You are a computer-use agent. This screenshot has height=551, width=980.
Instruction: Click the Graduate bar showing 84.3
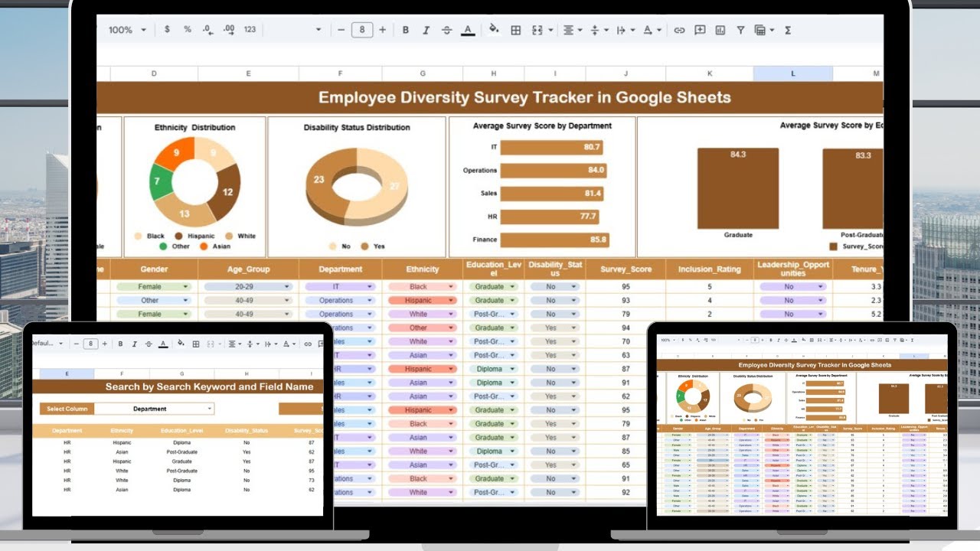[x=738, y=188]
